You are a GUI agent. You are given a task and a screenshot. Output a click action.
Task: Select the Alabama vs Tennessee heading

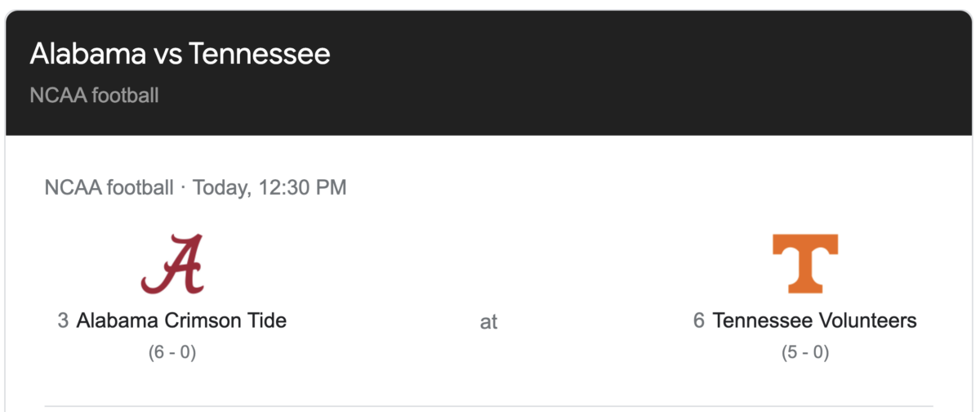click(x=180, y=54)
